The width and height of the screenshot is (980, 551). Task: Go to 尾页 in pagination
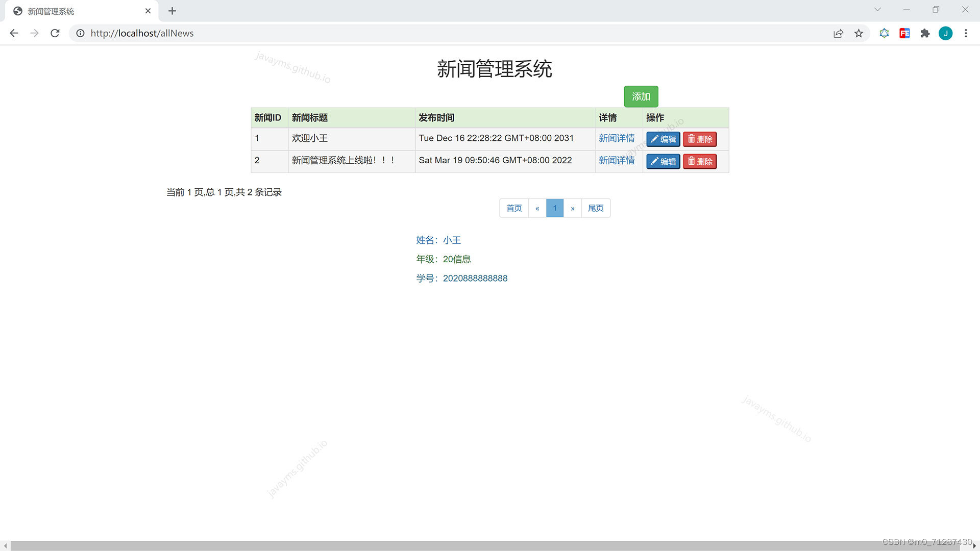tap(596, 208)
